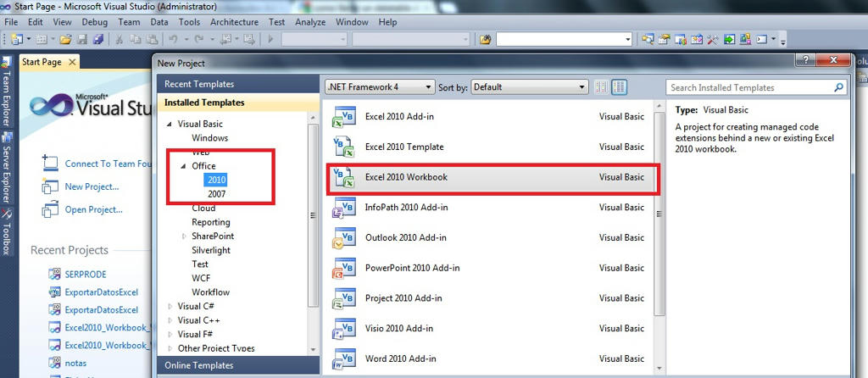The width and height of the screenshot is (868, 378).
Task: Click the Cut scissors toolbar icon
Action: pos(119,39)
